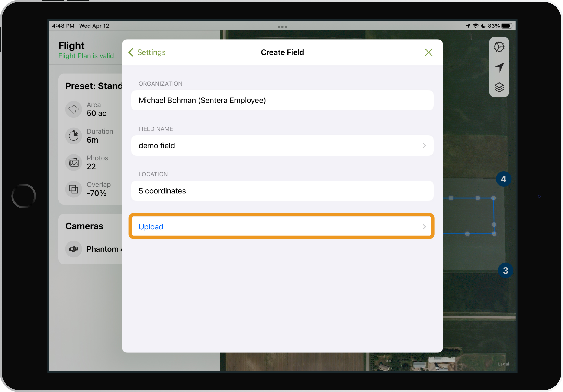Center map on current location arrow
563x392 pixels.
click(x=499, y=67)
